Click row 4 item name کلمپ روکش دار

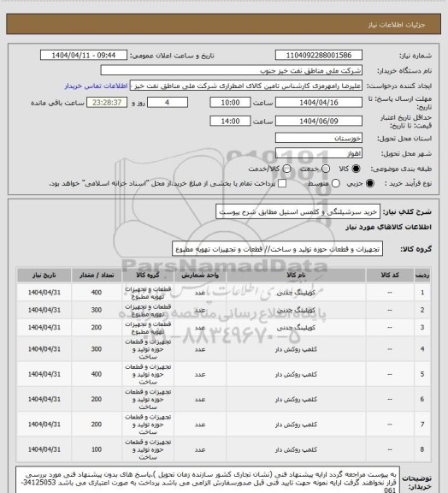pos(296,349)
